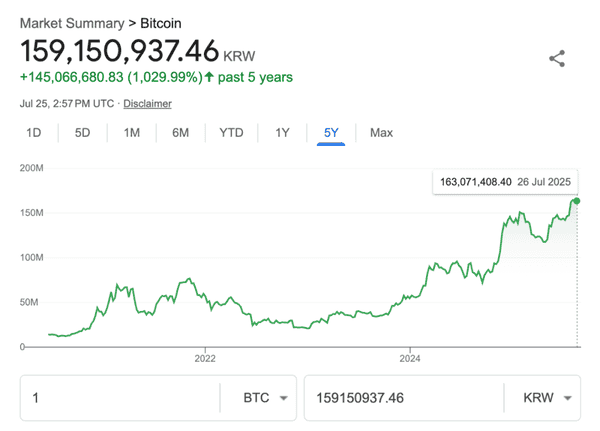The width and height of the screenshot is (600, 431).
Task: Show the YTD chart range
Action: (x=231, y=133)
